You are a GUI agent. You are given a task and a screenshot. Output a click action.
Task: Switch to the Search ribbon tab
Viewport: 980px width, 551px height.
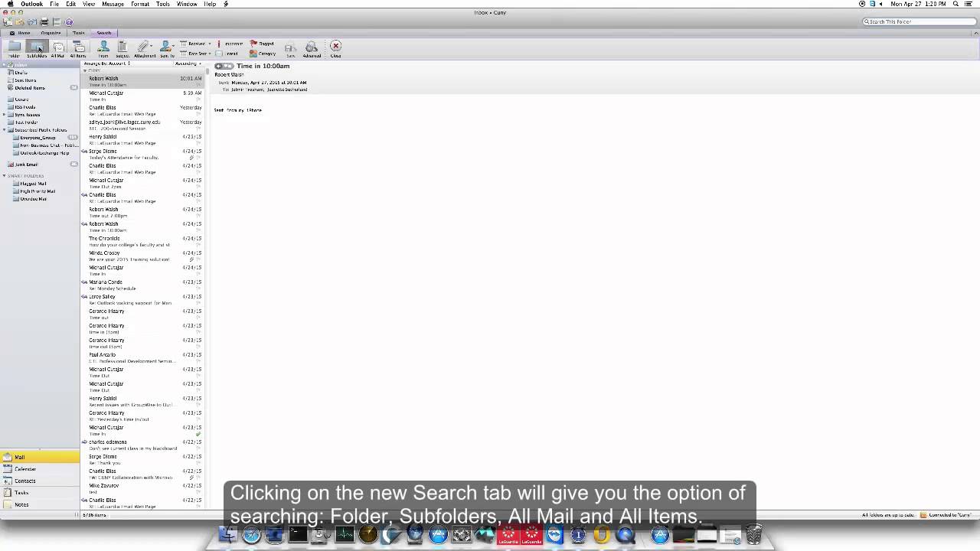[x=104, y=33]
